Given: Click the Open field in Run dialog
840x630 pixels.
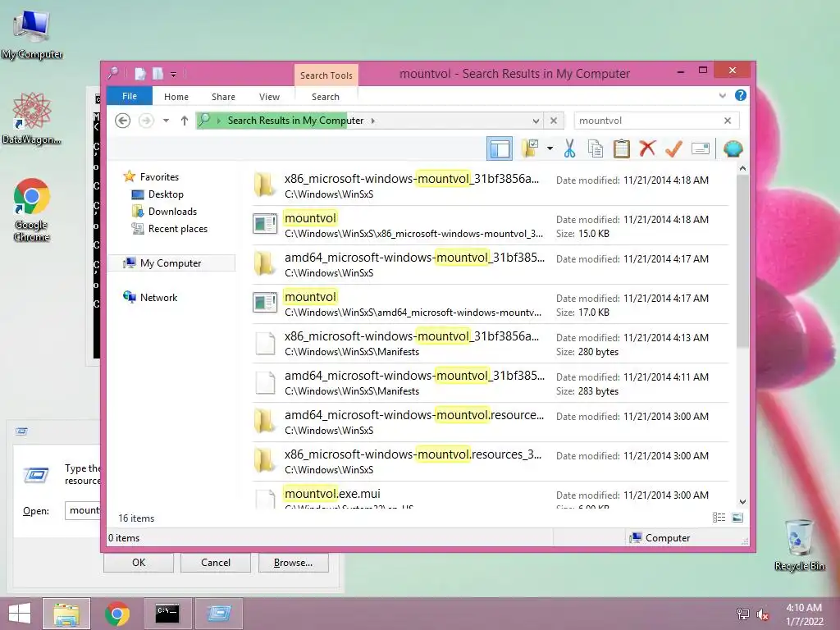Looking at the screenshot, I should point(83,510).
